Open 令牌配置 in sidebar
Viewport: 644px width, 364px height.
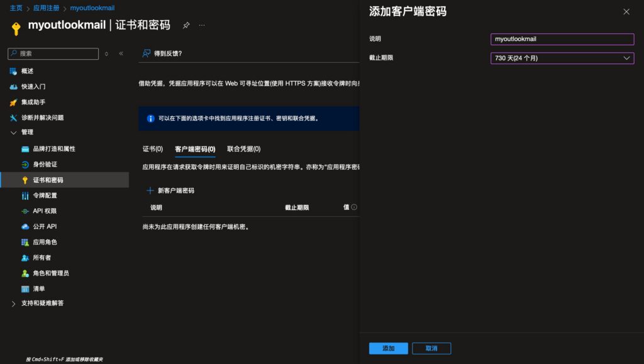tap(45, 196)
